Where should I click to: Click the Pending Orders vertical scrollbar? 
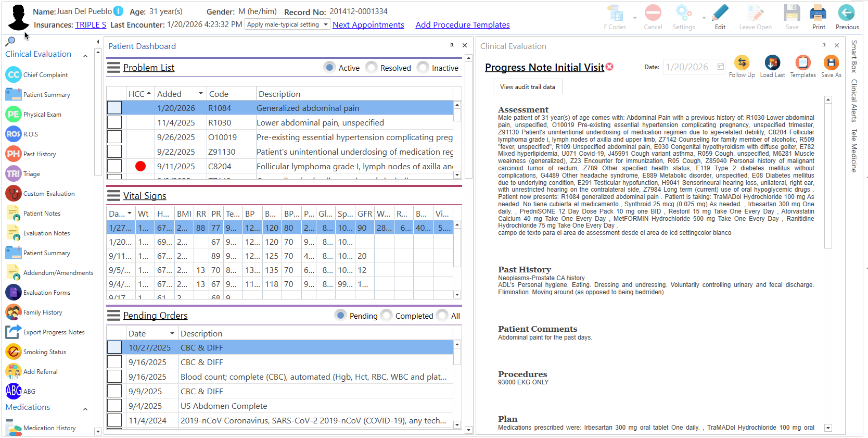click(x=457, y=385)
